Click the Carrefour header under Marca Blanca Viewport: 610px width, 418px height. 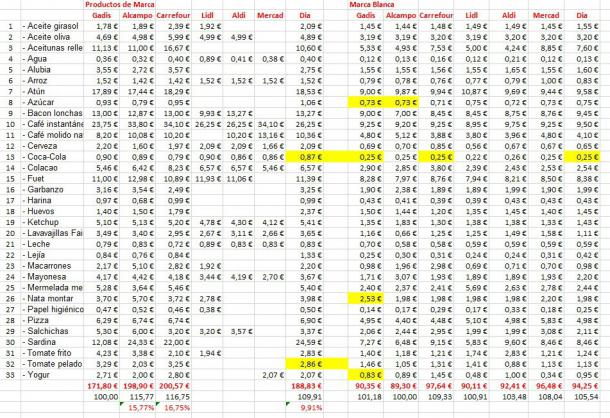436,16
